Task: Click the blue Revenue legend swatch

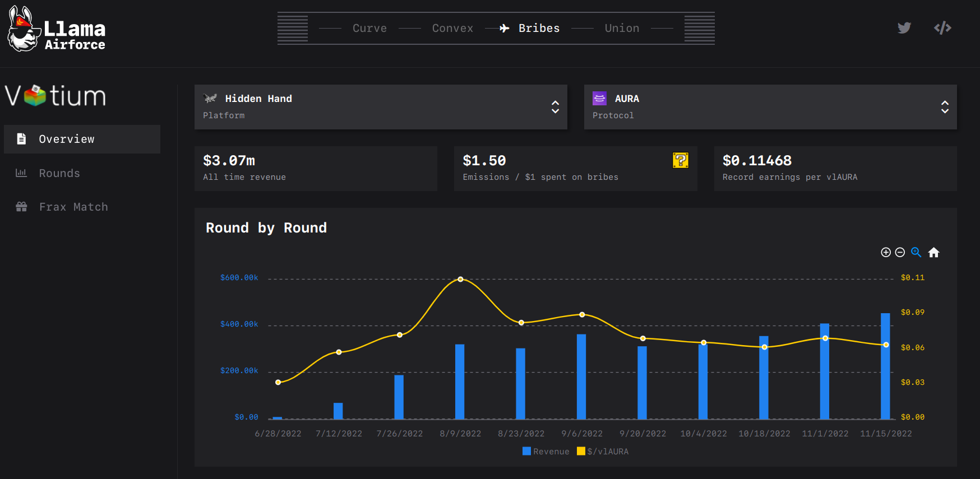Action: (526, 451)
